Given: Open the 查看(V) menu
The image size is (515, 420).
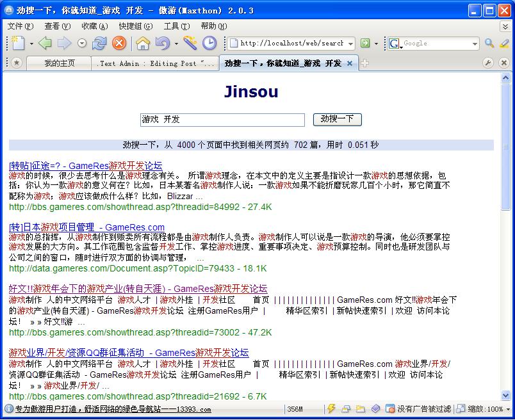Looking at the screenshot, I should [x=58, y=26].
